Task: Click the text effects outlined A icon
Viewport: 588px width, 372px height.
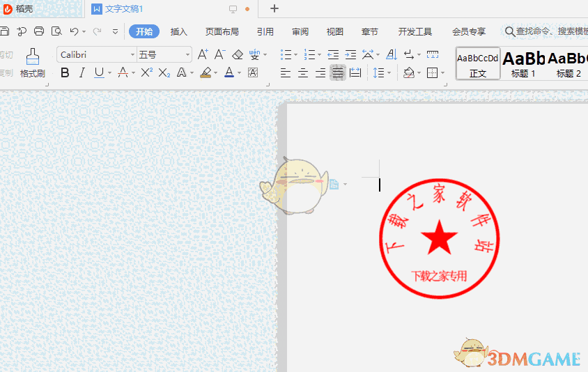Action: tap(182, 72)
